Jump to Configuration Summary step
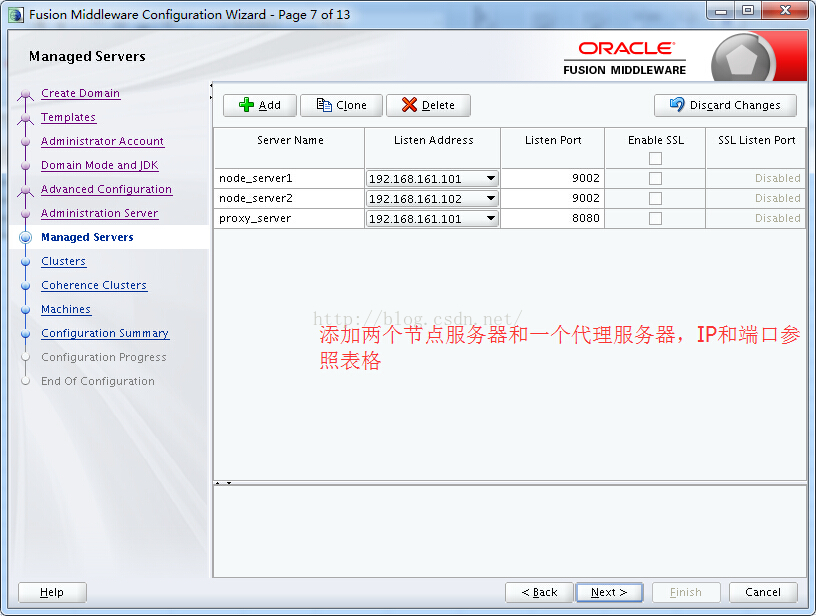Viewport: 816px width, 616px height. coord(105,333)
